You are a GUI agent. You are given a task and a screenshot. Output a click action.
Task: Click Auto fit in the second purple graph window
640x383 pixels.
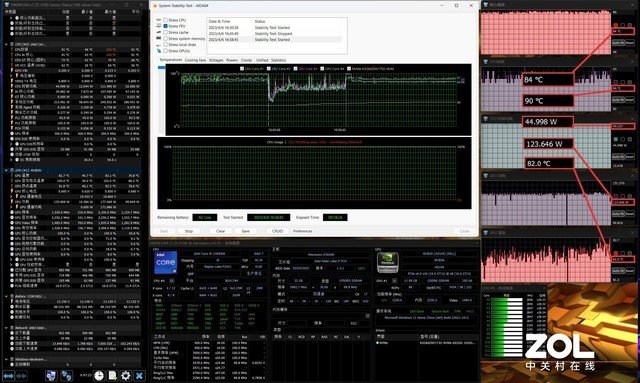(x=618, y=100)
